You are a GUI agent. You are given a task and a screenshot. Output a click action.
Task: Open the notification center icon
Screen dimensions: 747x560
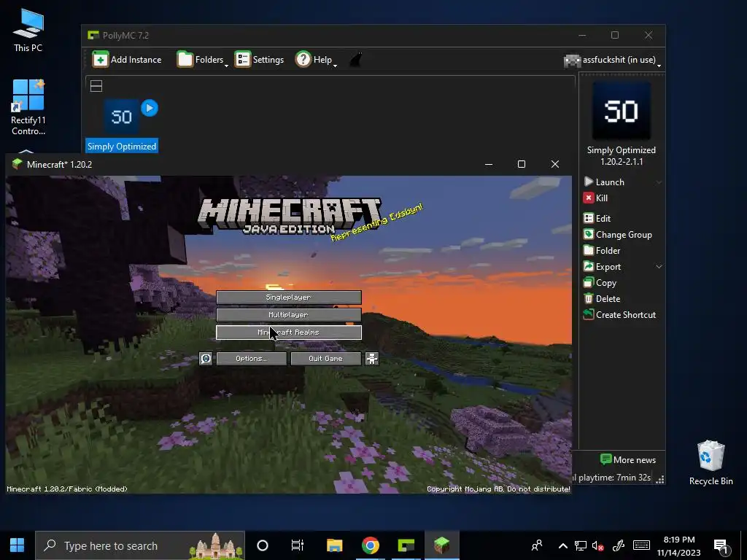point(721,545)
